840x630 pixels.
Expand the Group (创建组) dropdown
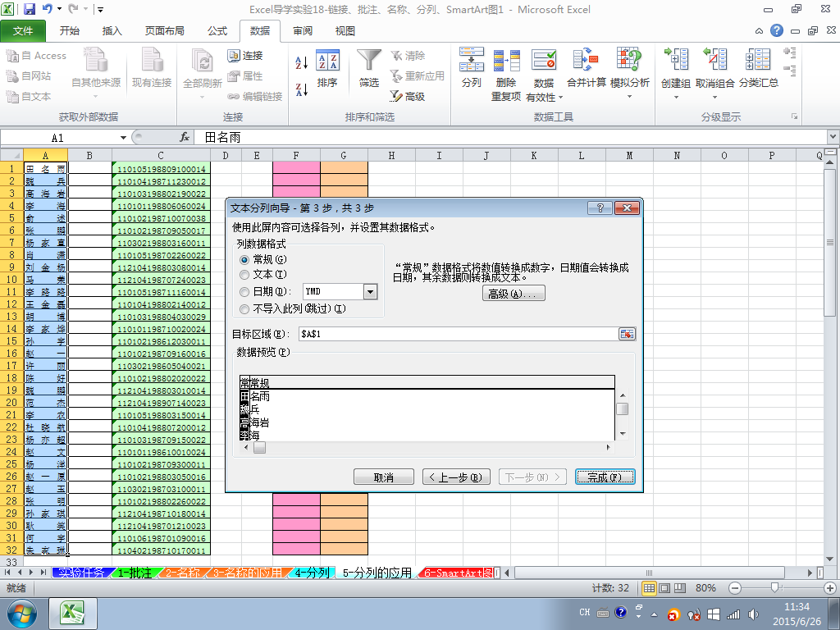point(676,97)
